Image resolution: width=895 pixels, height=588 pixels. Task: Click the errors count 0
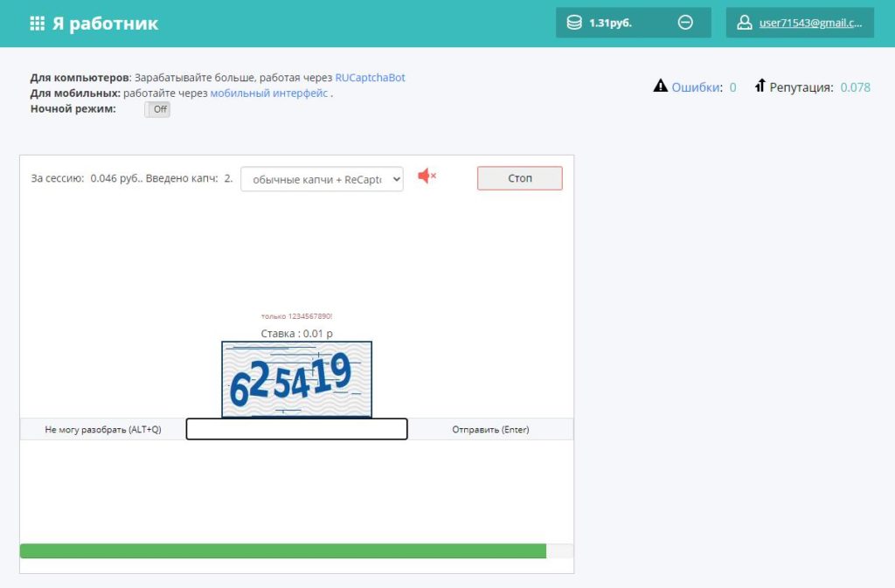point(733,87)
